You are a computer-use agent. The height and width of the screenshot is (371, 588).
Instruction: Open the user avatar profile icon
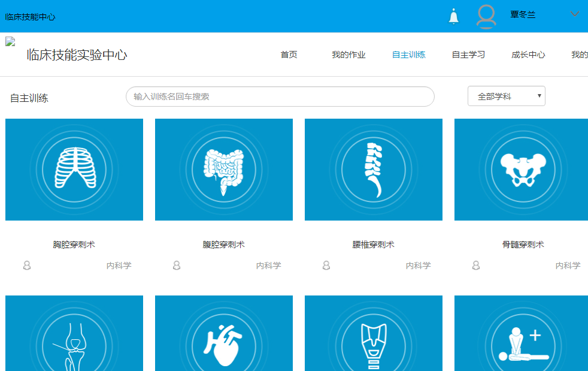pos(486,16)
